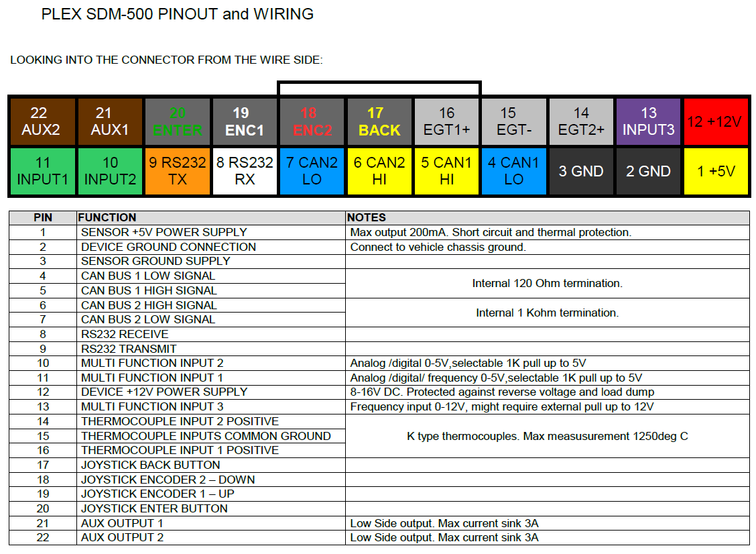Click the yellow-lettered '17 BACK' connector cell
756x554 pixels.
379,121
